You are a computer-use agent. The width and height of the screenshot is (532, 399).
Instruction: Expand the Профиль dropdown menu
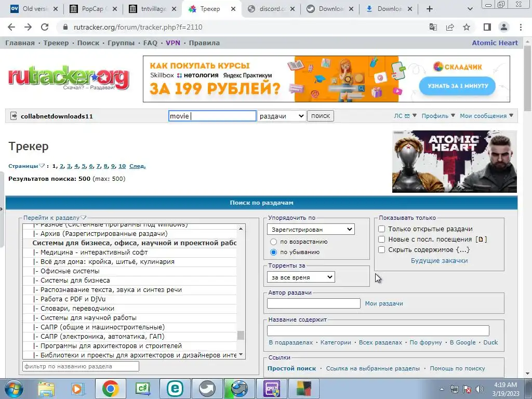[x=438, y=116]
